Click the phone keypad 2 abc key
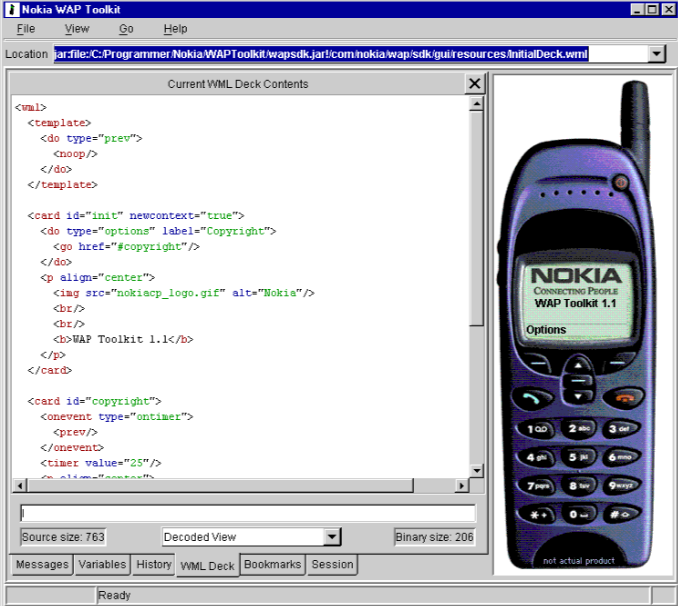The image size is (678, 606). click(579, 428)
